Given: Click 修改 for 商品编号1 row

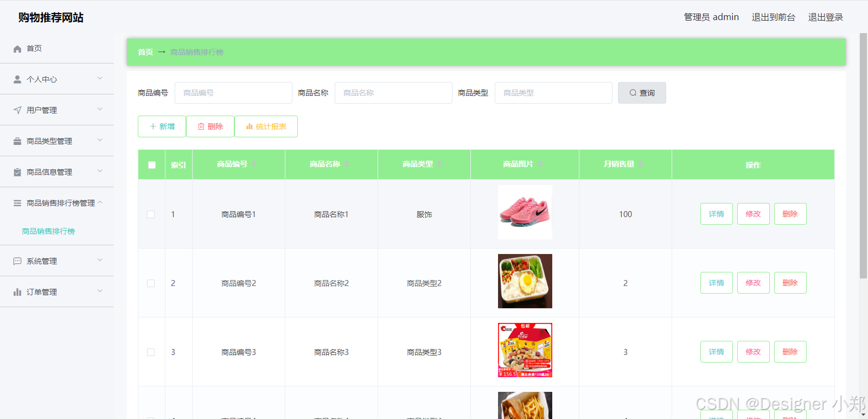Looking at the screenshot, I should tap(754, 214).
